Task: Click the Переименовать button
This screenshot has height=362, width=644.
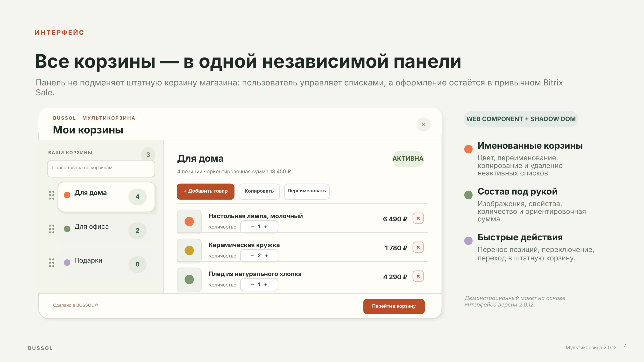Action: (x=306, y=191)
